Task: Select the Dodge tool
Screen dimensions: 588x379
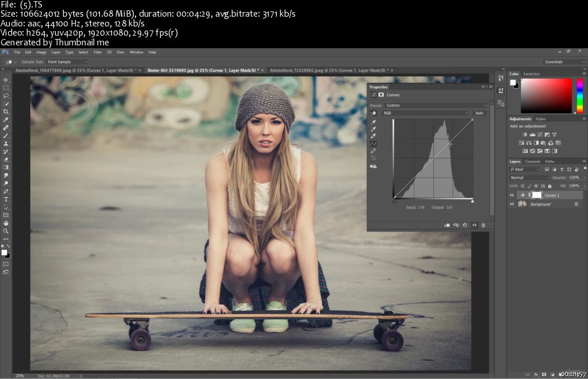Action: click(x=6, y=183)
